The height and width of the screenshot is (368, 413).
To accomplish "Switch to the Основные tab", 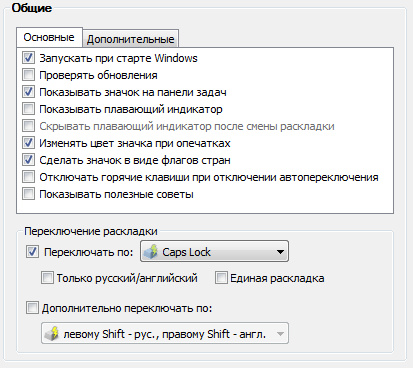I will 49,37.
